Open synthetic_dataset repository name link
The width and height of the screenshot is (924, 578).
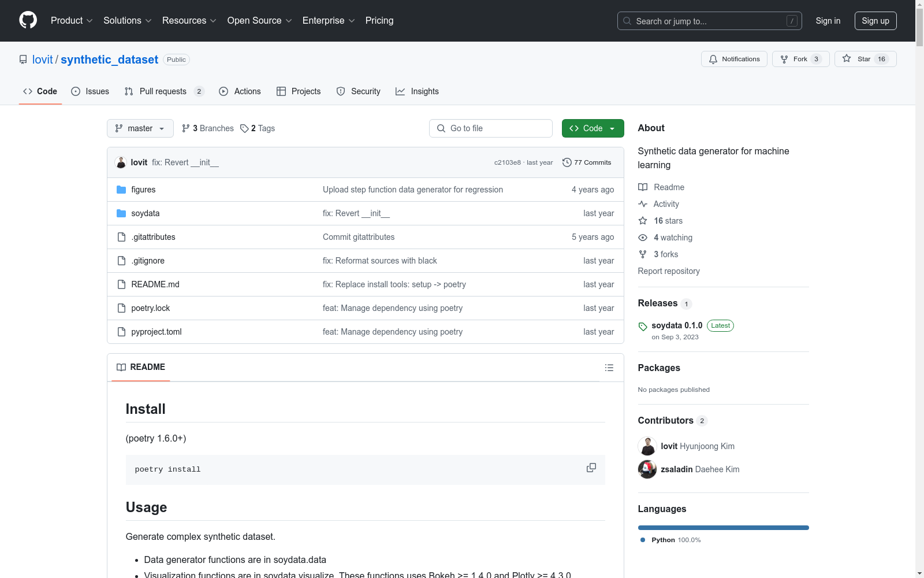109,60
